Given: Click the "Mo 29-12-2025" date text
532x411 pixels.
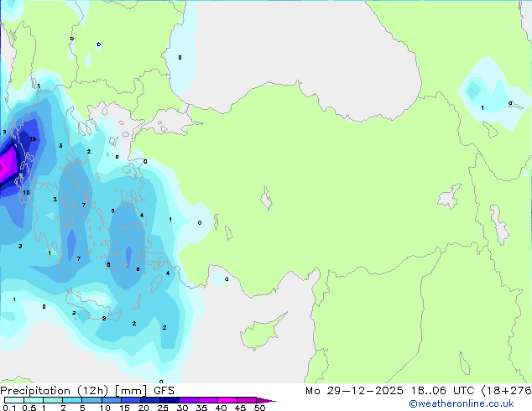Looking at the screenshot, I should point(354,391).
